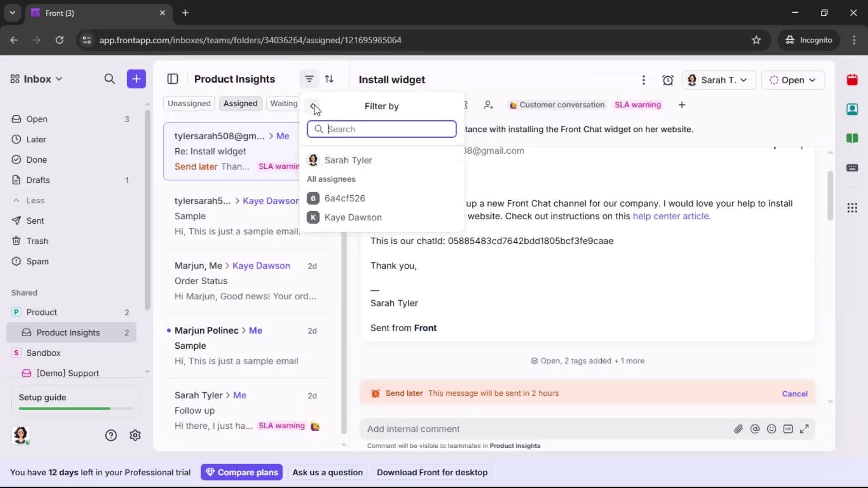
Task: Open the snooze alarm icon on the conversation
Action: pos(668,80)
